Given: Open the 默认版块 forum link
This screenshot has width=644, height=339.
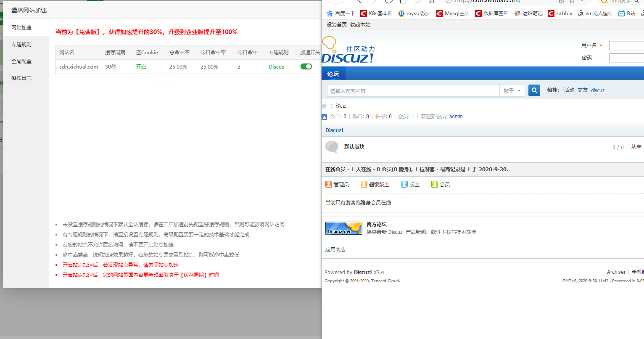Looking at the screenshot, I should pyautogui.click(x=354, y=147).
